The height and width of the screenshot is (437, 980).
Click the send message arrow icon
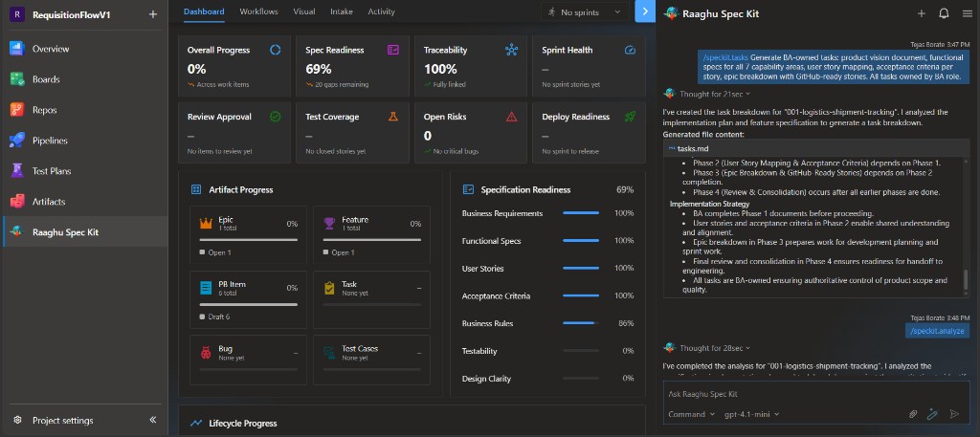click(954, 414)
